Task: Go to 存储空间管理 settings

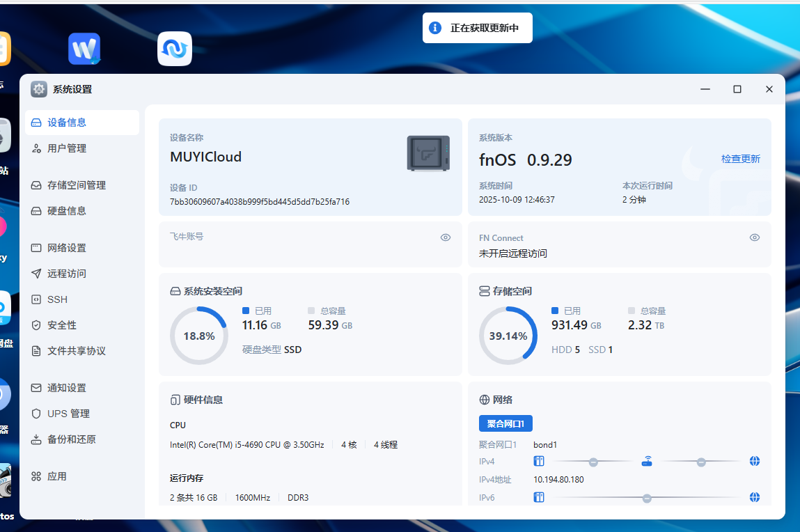Action: tap(77, 185)
